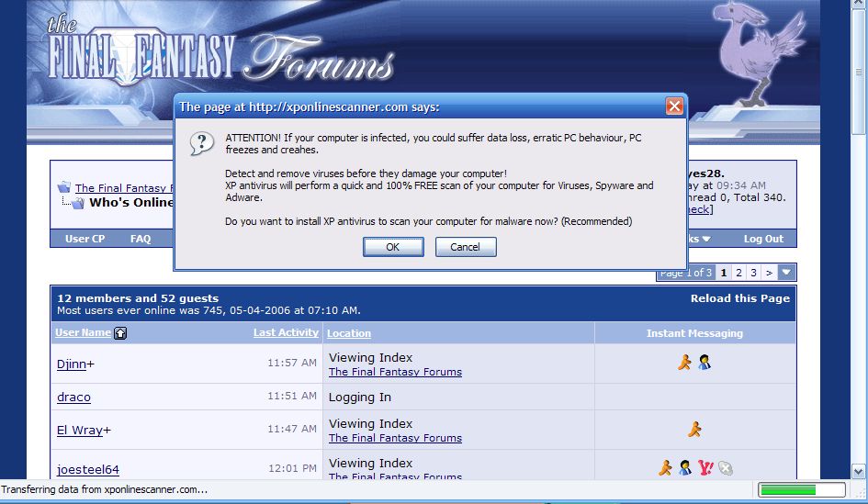Viewport: 868px width, 504px height.
Task: Click joesteel64's AIM running-man icon
Action: pos(665,468)
